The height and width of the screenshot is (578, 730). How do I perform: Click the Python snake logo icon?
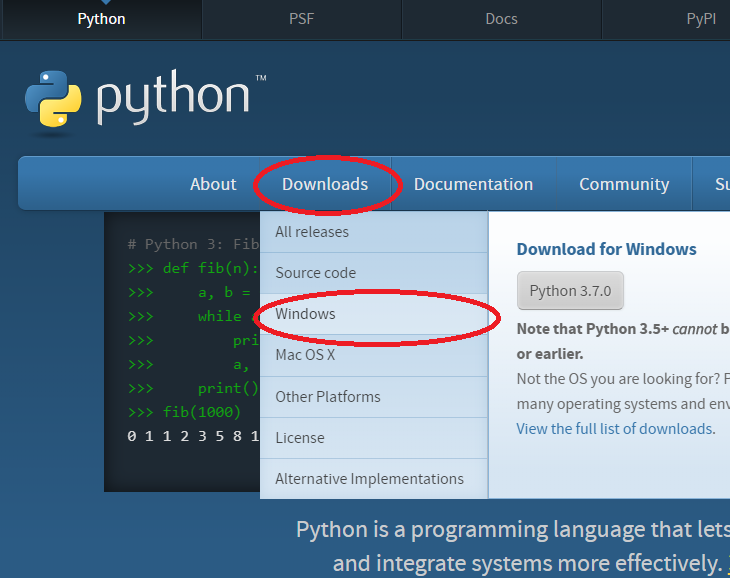coord(53,100)
